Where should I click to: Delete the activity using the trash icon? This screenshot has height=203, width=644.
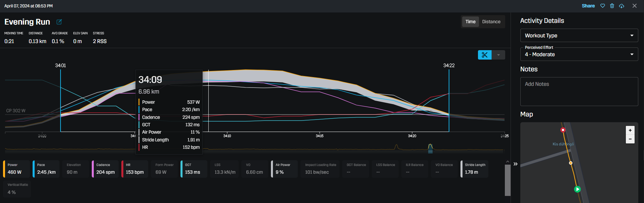tap(612, 6)
